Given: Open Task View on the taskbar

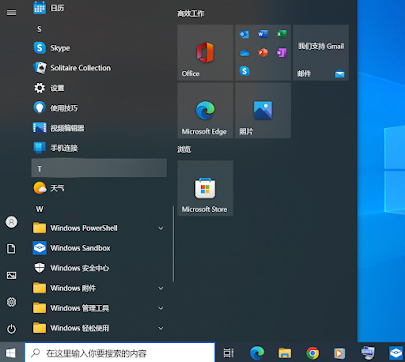Looking at the screenshot, I should (x=229, y=353).
